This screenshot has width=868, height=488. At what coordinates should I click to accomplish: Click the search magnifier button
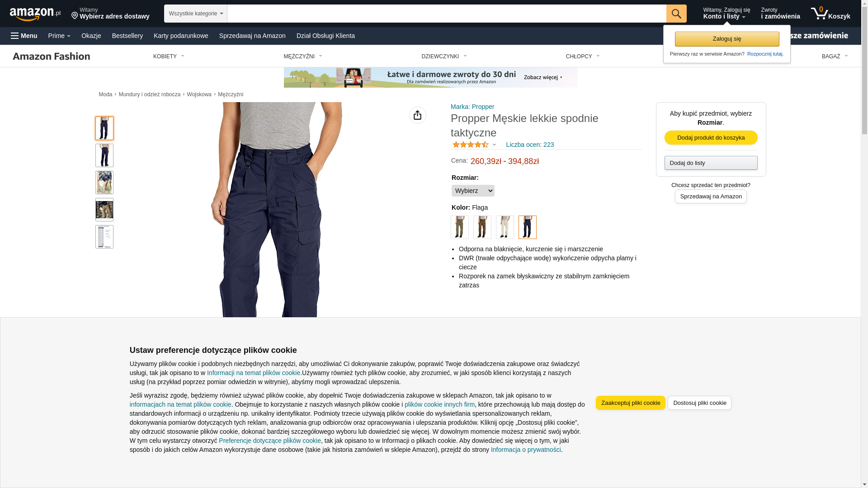[676, 14]
